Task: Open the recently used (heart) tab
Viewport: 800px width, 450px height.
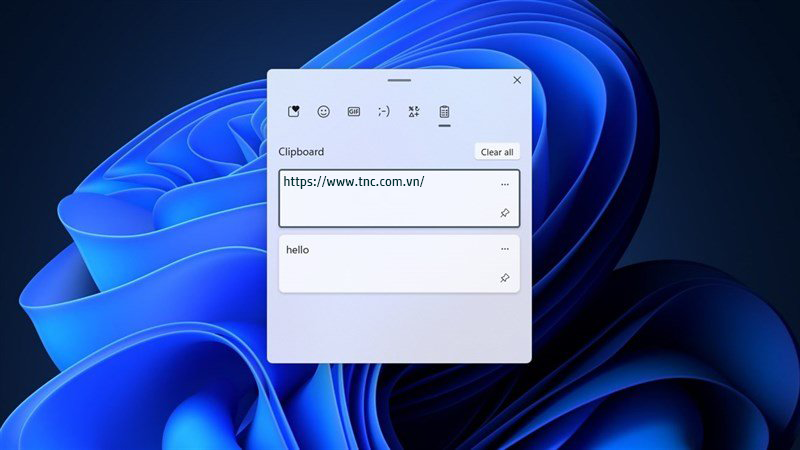Action: (293, 111)
